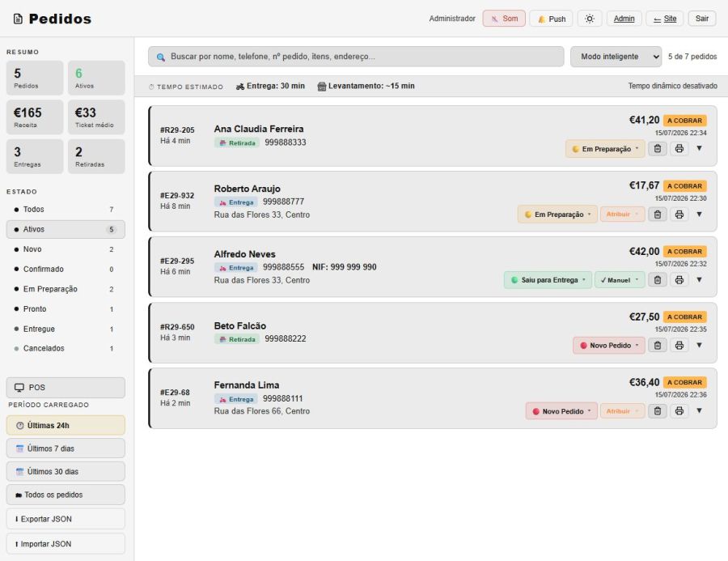
Task: Click trash icon on Beto Falcão order
Action: pyautogui.click(x=658, y=346)
